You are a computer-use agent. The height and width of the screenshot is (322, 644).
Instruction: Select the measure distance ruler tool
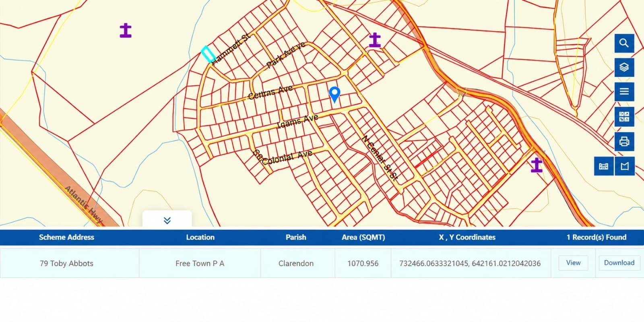coord(604,166)
